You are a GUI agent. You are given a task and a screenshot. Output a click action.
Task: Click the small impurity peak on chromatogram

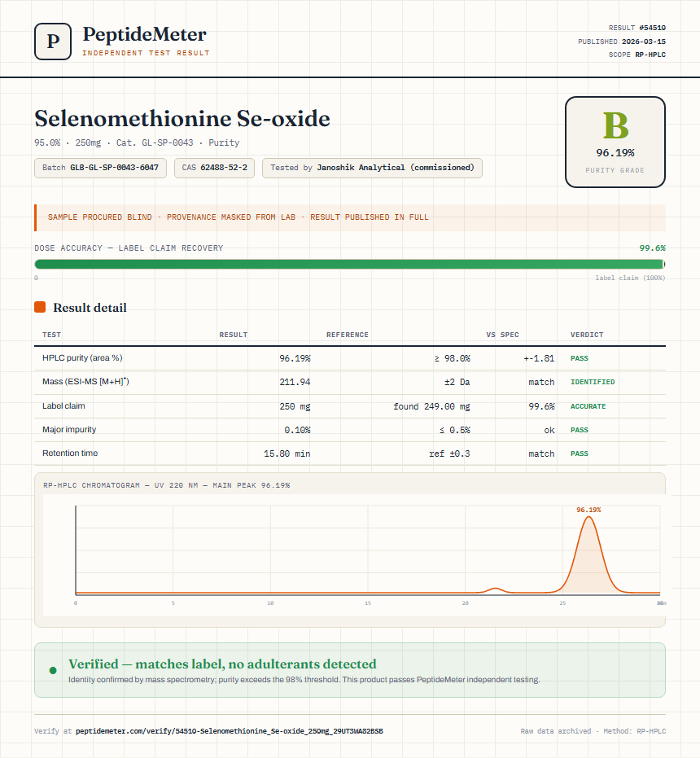tap(495, 589)
